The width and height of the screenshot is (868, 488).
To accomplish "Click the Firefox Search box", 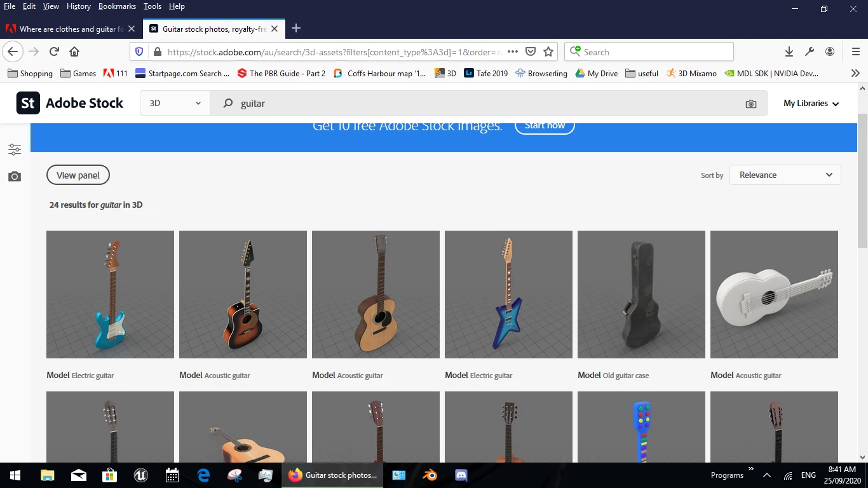I will tap(649, 51).
